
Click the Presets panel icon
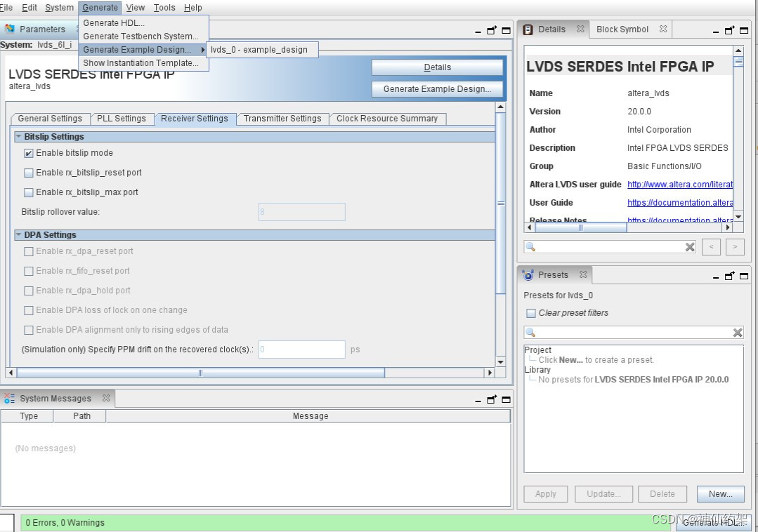tap(528, 274)
